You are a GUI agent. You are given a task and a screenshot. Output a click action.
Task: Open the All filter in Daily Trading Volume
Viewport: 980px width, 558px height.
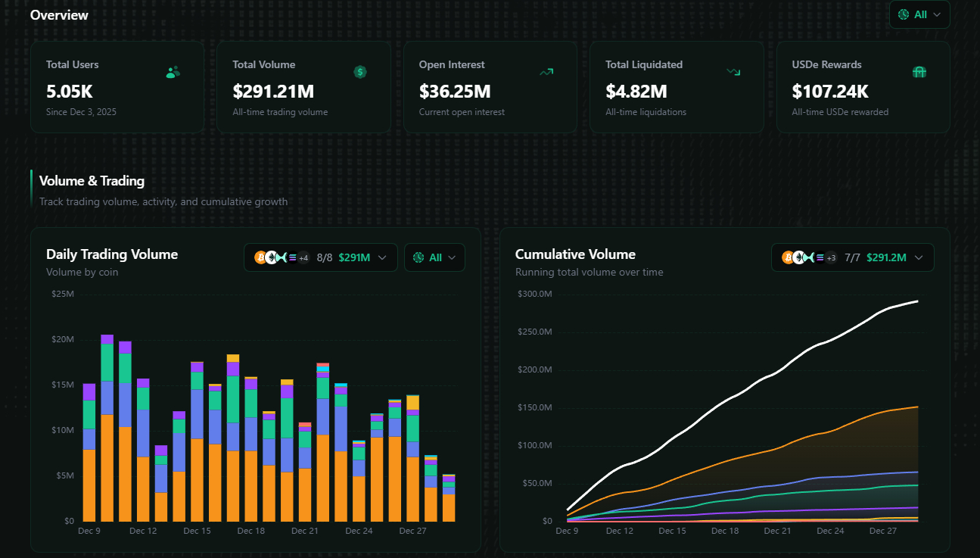(434, 257)
